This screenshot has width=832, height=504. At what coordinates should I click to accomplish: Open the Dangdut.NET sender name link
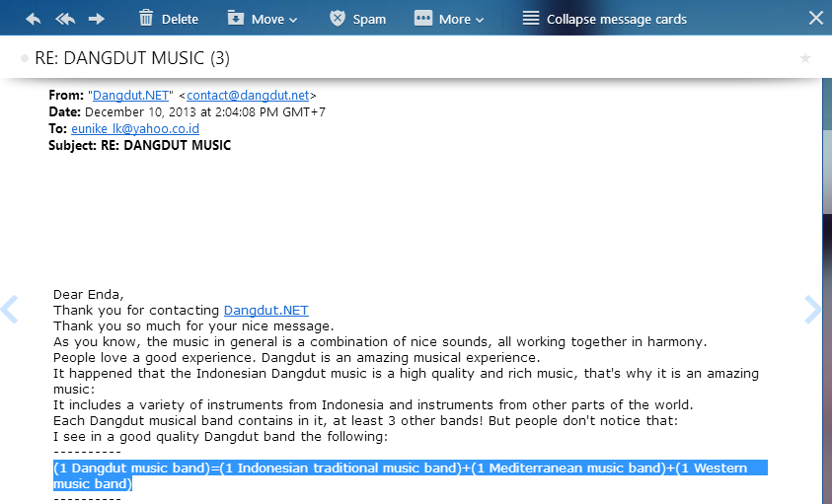point(130,96)
